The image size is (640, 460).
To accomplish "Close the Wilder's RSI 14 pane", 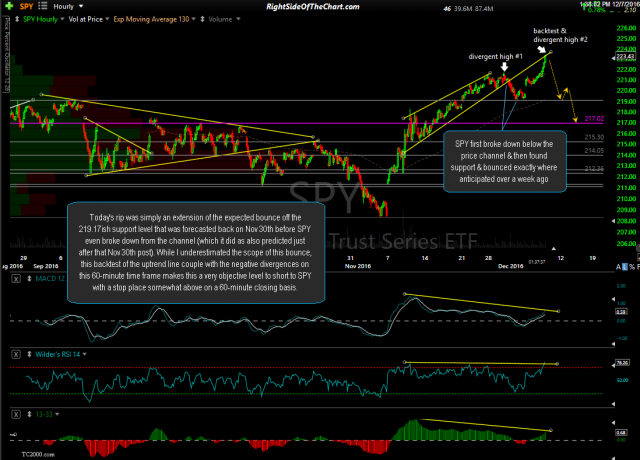I will tap(16, 354).
